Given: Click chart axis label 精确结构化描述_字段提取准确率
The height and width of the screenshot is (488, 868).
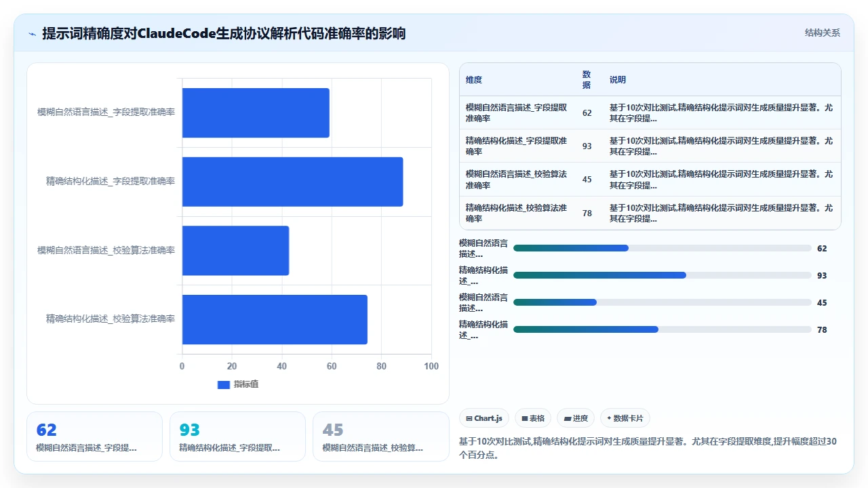Looking at the screenshot, I should click(110, 182).
